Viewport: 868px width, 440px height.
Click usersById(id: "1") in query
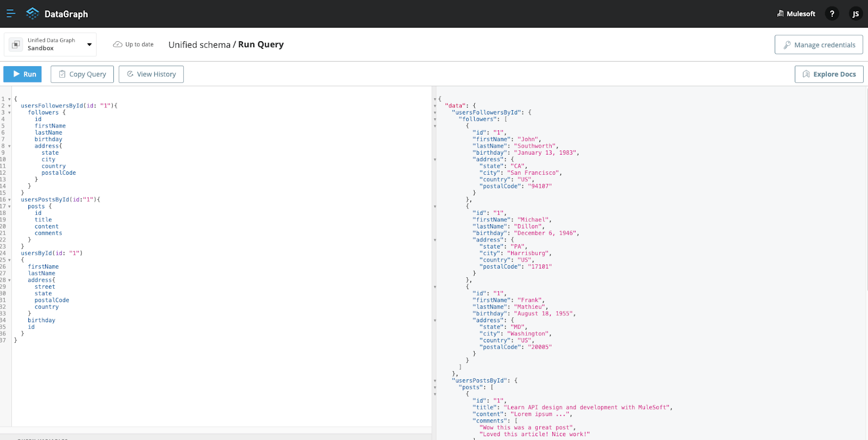point(52,253)
